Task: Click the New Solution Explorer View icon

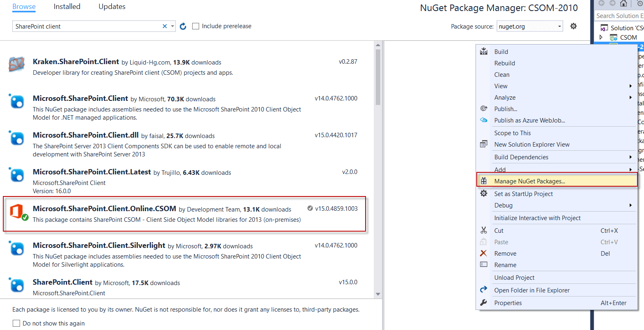Action: pos(484,144)
